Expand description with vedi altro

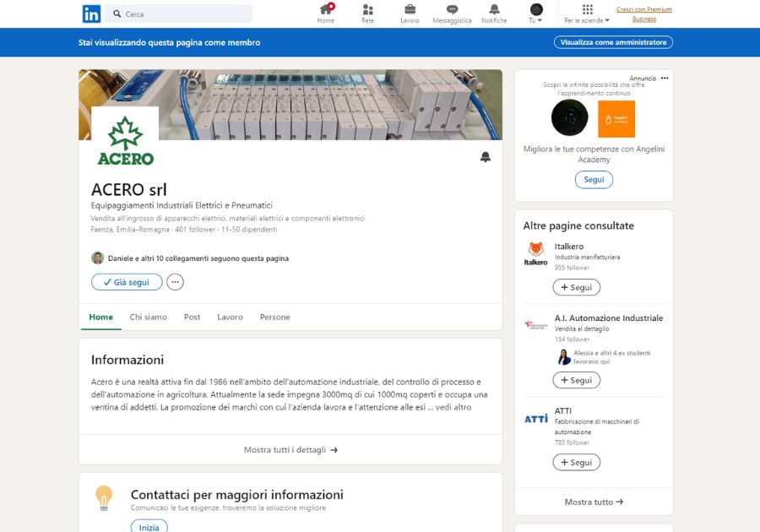(x=453, y=407)
